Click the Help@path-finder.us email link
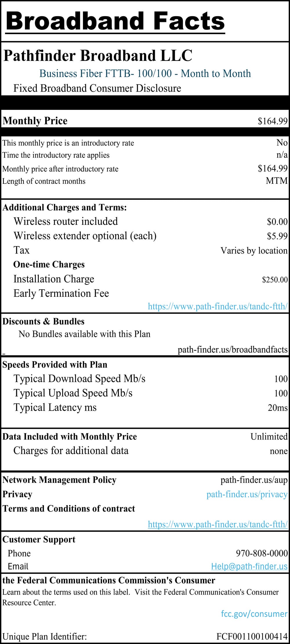The height and width of the screenshot is (644, 290). (x=249, y=566)
